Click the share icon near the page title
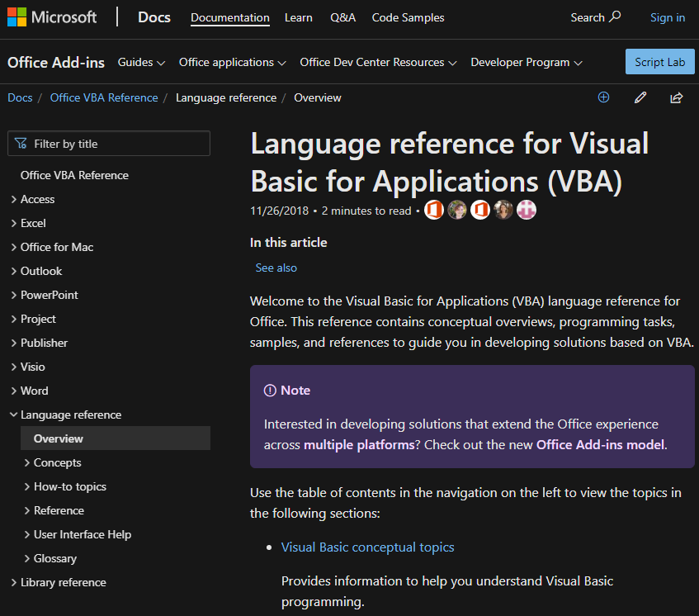The width and height of the screenshot is (699, 616). (x=676, y=97)
